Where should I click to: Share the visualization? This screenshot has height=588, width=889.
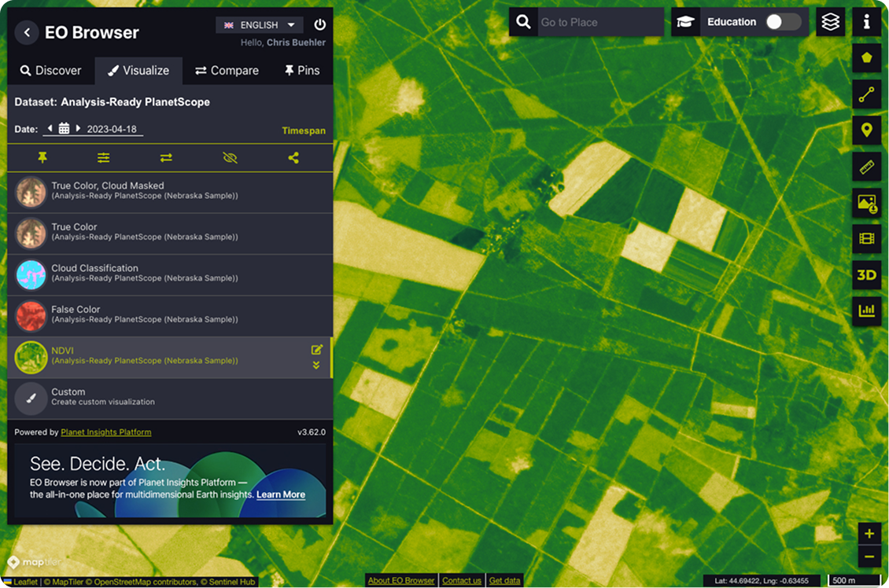coord(293,157)
